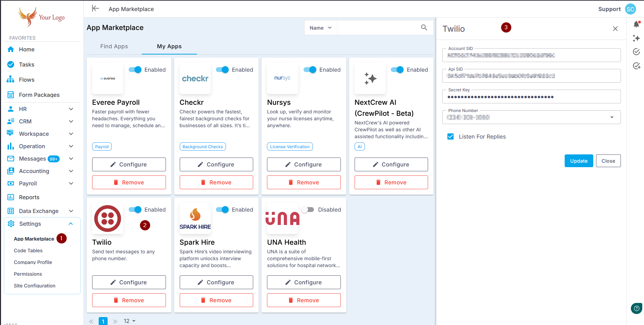Uncheck Listen For Replies checkbox

tap(450, 136)
